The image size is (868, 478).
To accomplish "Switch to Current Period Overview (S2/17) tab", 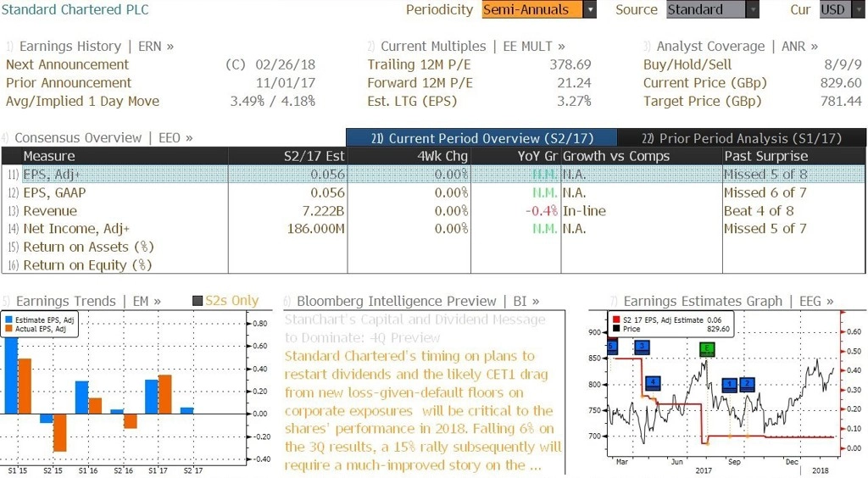I will 481,138.
